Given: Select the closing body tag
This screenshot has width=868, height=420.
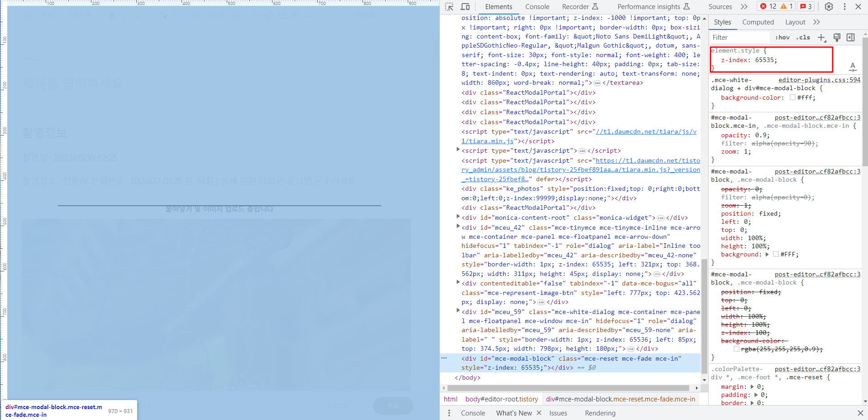Looking at the screenshot, I should point(467,377).
